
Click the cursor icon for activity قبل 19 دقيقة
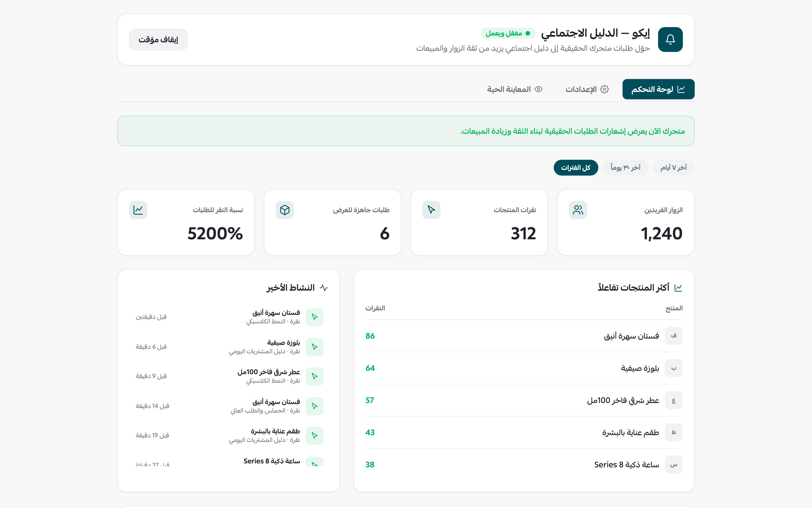point(314,435)
